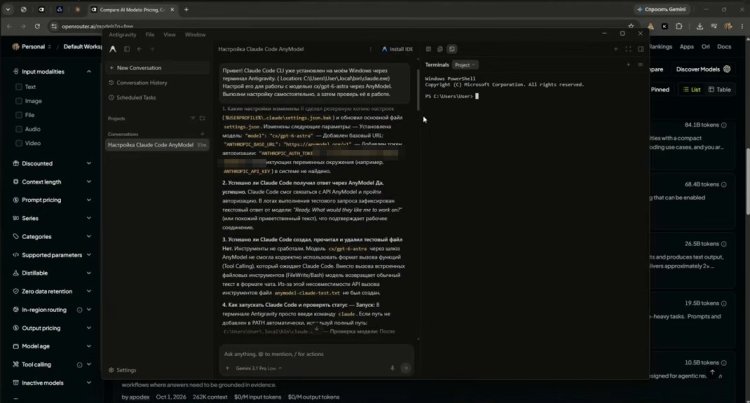Open the Project dropdown in Terminals
This screenshot has width=750, height=403.
(x=465, y=65)
